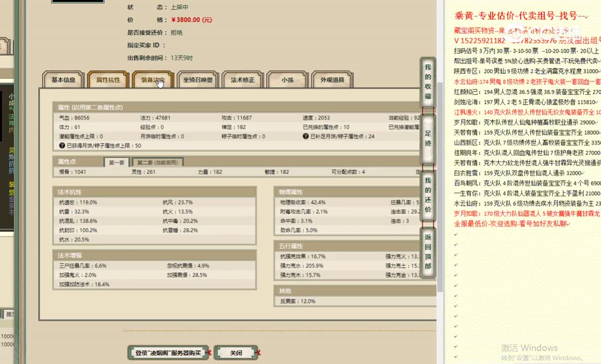The width and height of the screenshot is (601, 364).
Task: Click the 速度：2053 attribute
Action: point(316,118)
